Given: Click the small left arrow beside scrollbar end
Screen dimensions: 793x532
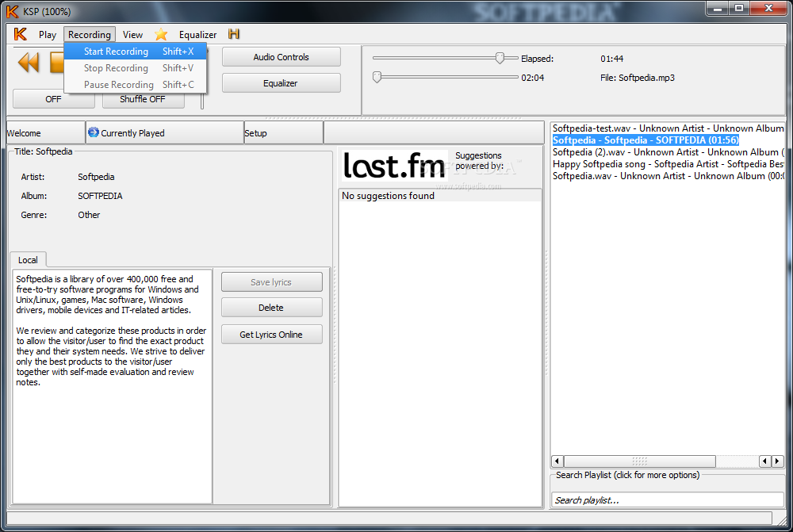Looking at the screenshot, I should pos(765,461).
